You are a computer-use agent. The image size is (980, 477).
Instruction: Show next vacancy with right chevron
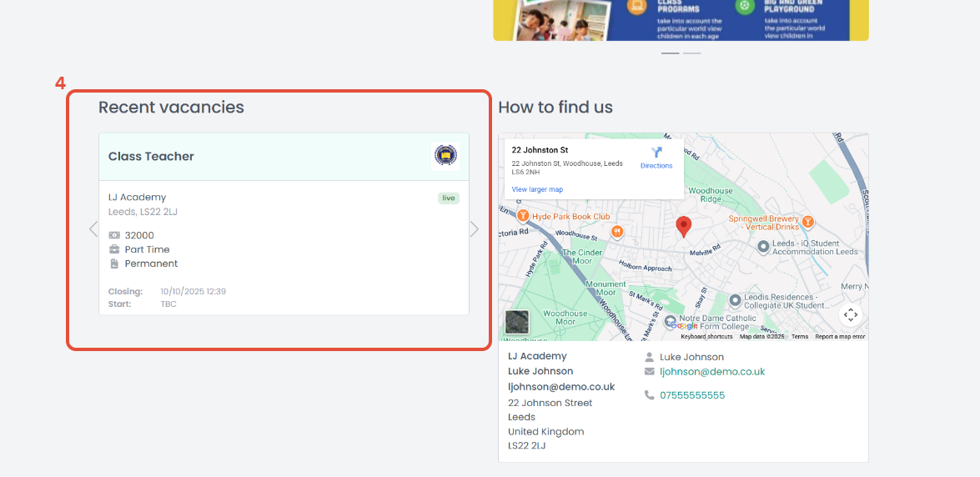pos(475,229)
